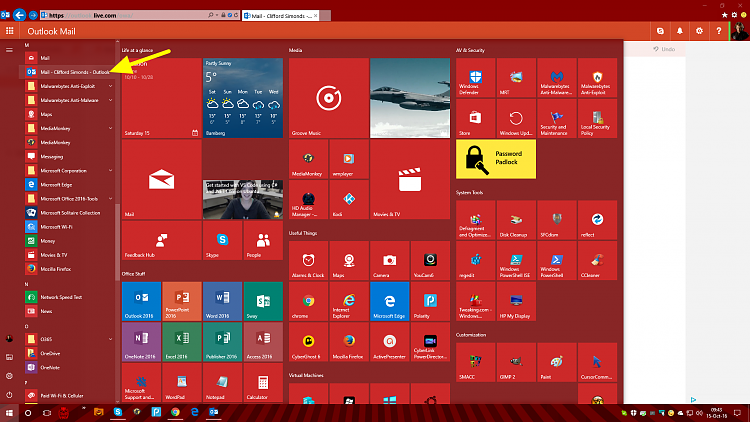Launch the Movies & TV tile
The width and height of the screenshot is (750, 422).
coord(410,179)
